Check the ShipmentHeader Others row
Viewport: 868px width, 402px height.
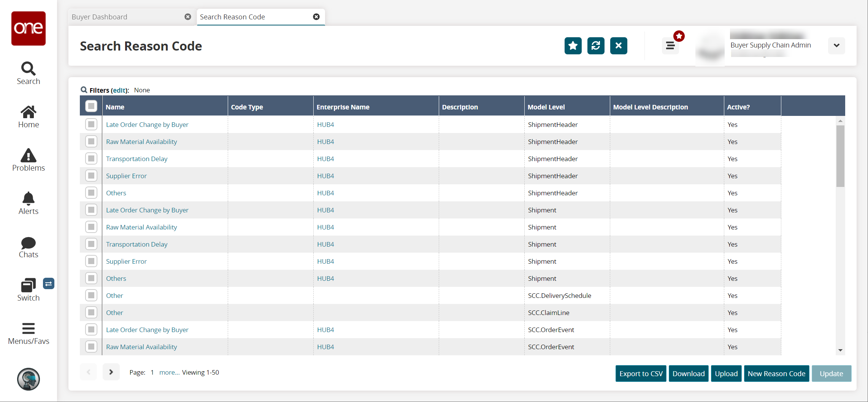91,193
